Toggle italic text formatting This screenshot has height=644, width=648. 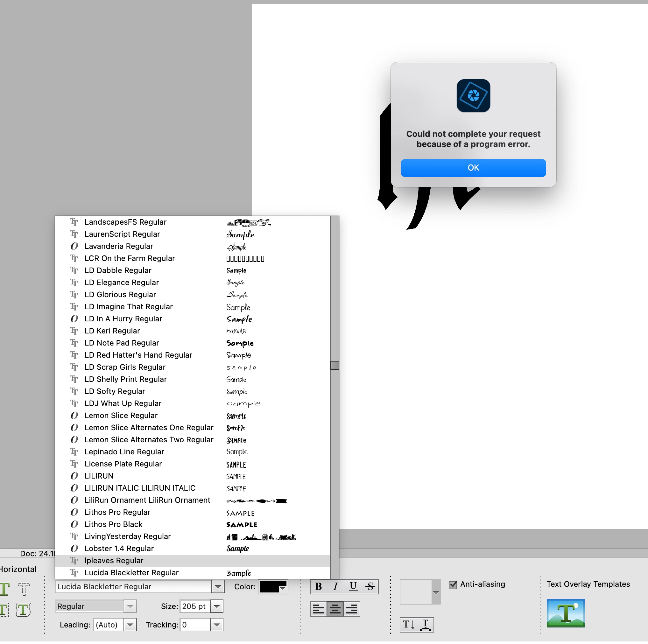pos(335,586)
